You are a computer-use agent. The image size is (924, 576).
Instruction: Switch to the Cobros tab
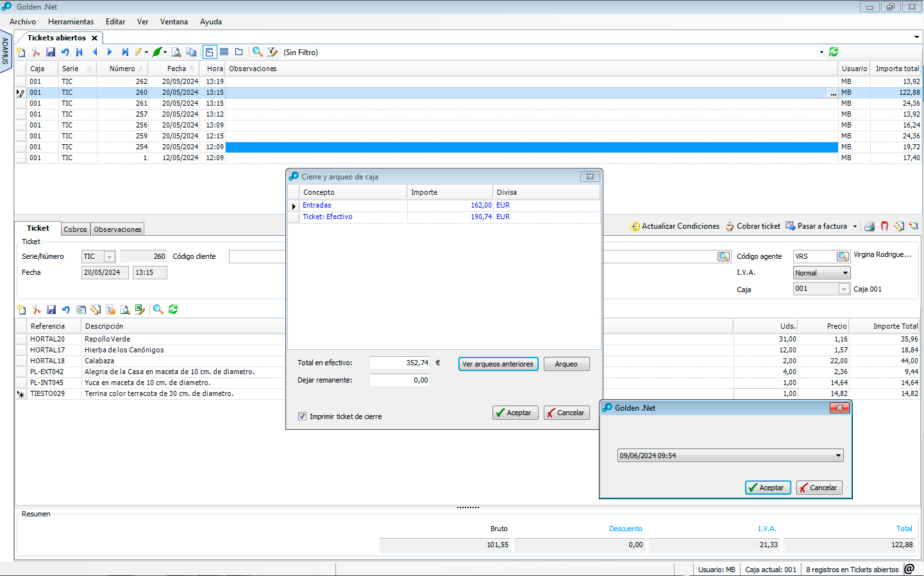click(75, 229)
